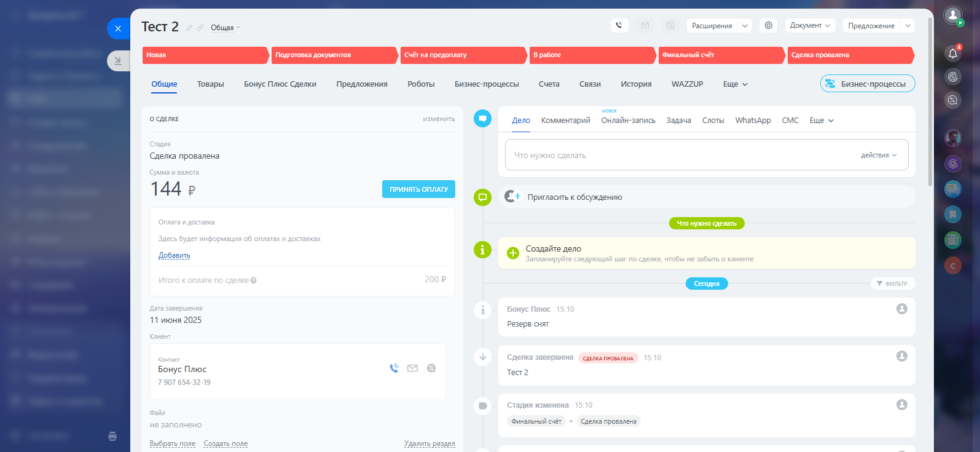Open the WhatsApp timeline tab
This screenshot has height=452, width=980.
pos(753,121)
